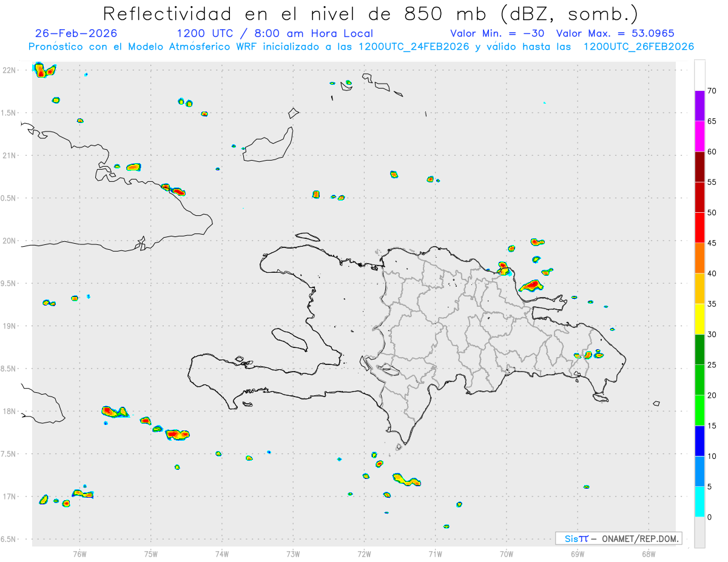Click the '40' tick on the color scale

click(x=712, y=273)
